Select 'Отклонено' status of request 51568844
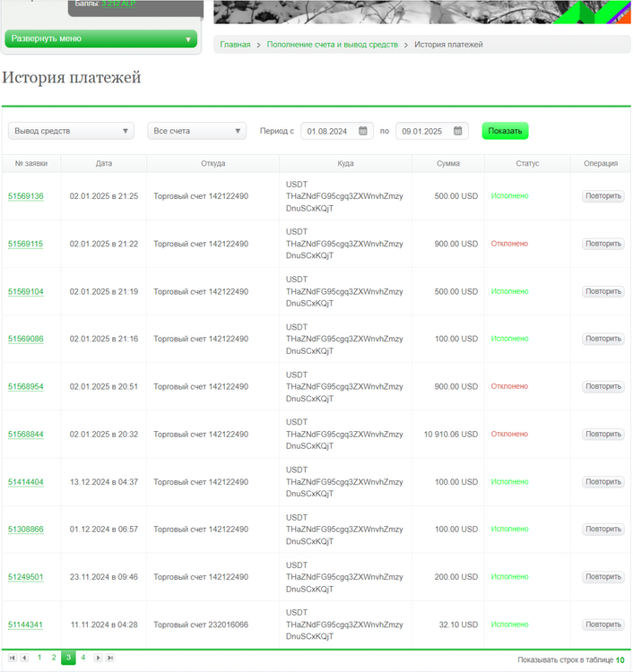The image size is (633, 672). (509, 435)
